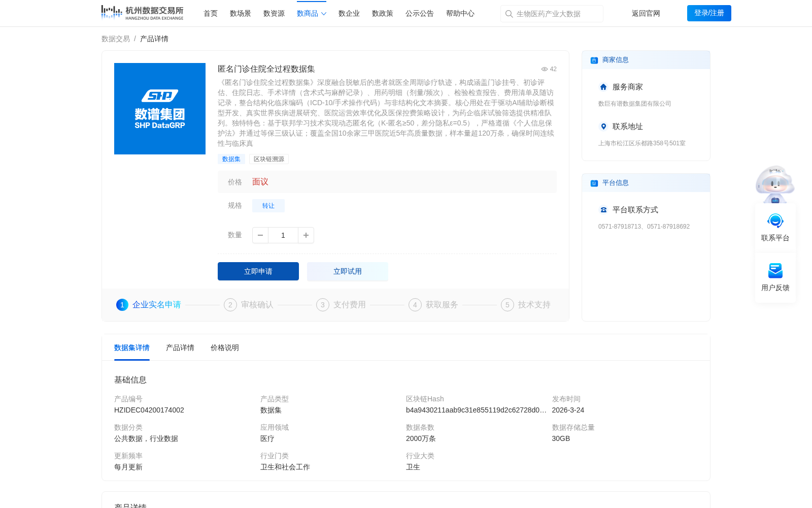Screen dimensions: 812x508
Task: Click publish date 2026-3-24
Action: point(568,410)
